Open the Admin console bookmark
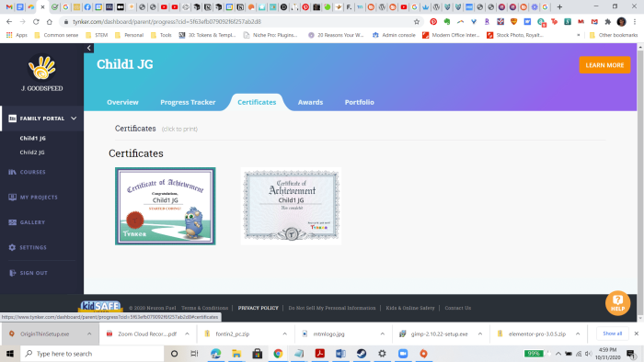 coord(394,35)
